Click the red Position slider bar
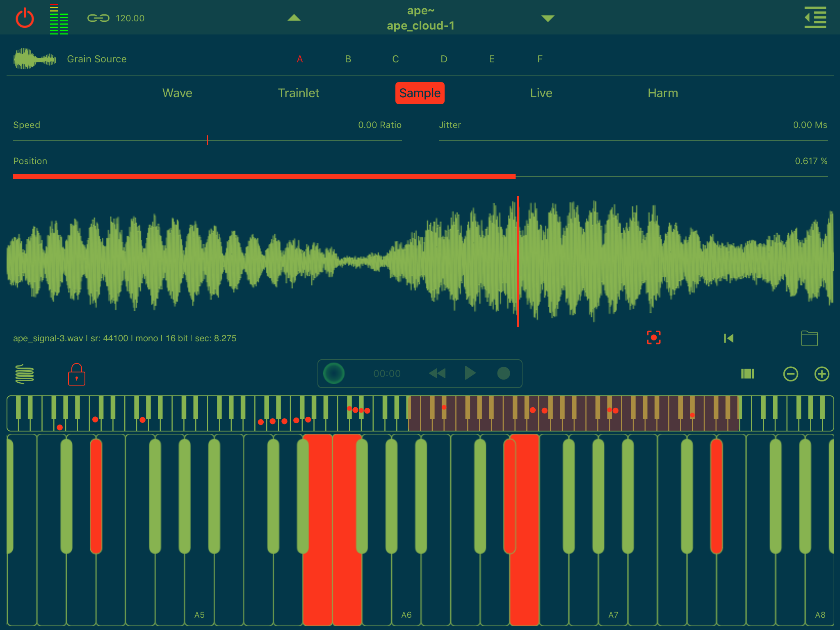Image resolution: width=840 pixels, height=630 pixels. coord(264,176)
